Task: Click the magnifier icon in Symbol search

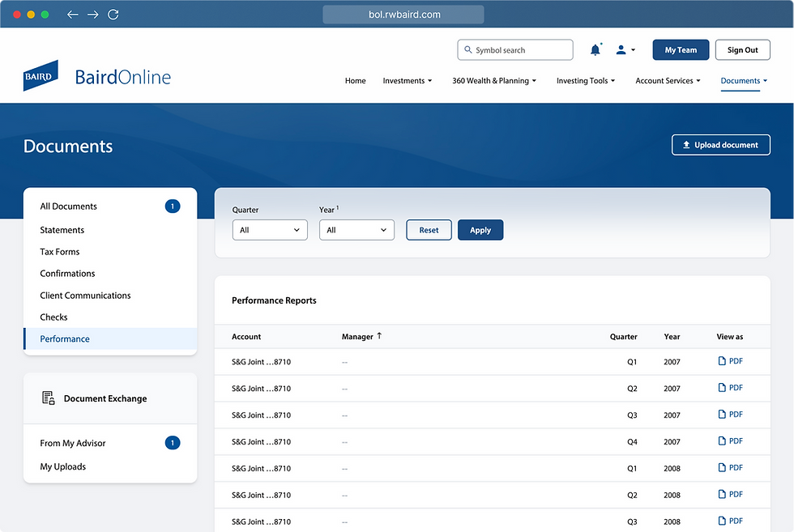Action: pyautogui.click(x=468, y=49)
